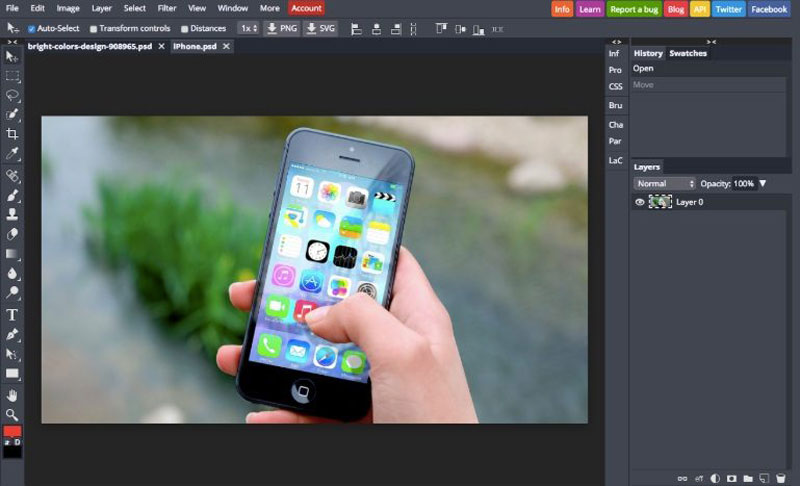Select the Zoom magnifier tool
This screenshot has width=800, height=486.
pyautogui.click(x=12, y=414)
